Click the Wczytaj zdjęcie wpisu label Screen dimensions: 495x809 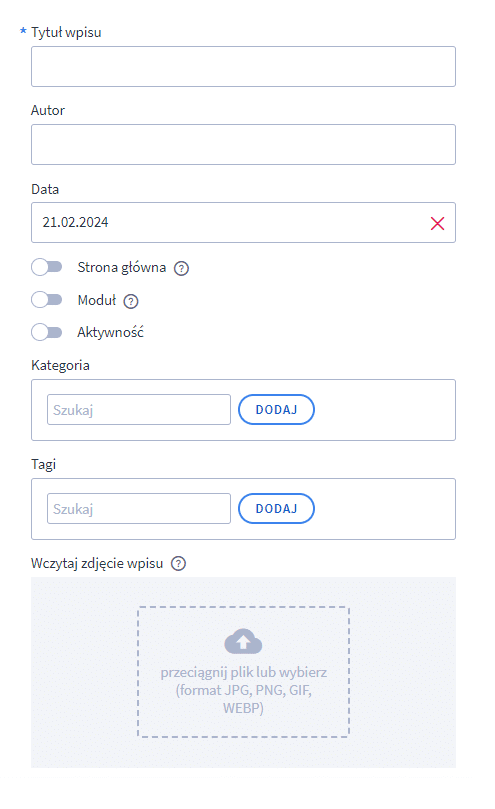97,563
